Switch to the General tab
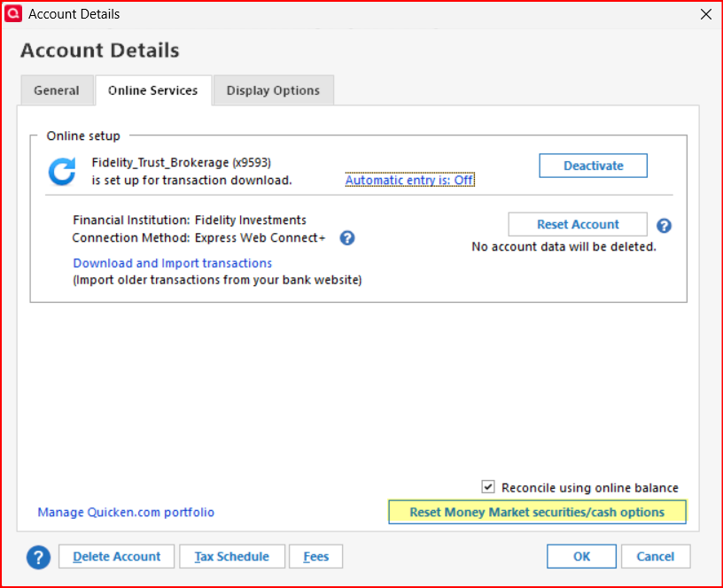Image resolution: width=723 pixels, height=588 pixels. tap(57, 90)
